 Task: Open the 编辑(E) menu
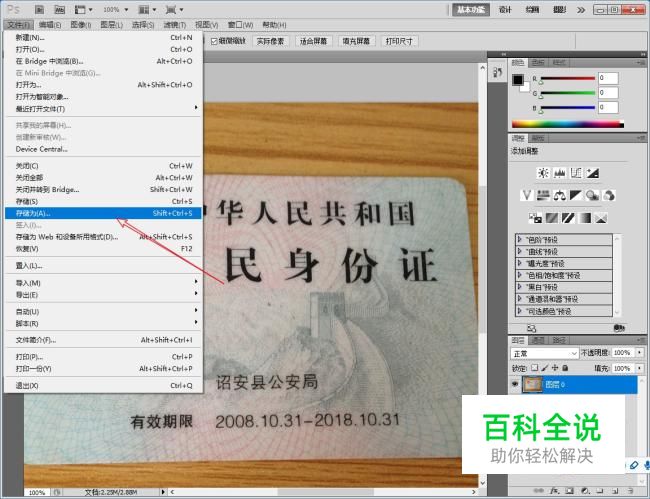pos(50,25)
